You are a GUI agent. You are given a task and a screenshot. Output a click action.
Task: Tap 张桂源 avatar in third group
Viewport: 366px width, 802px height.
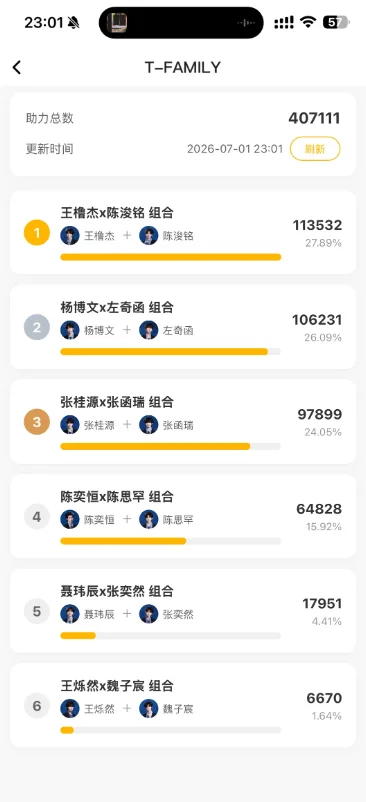[x=70, y=425]
